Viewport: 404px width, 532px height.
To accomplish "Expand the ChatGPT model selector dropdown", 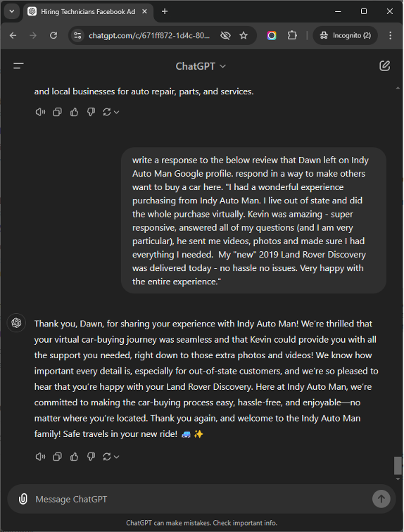I will 201,66.
